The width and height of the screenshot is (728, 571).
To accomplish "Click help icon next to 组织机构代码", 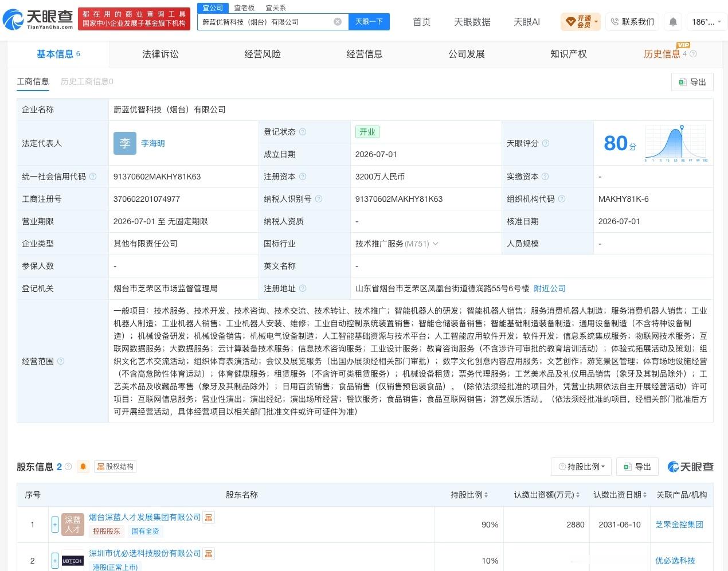I will click(562, 199).
